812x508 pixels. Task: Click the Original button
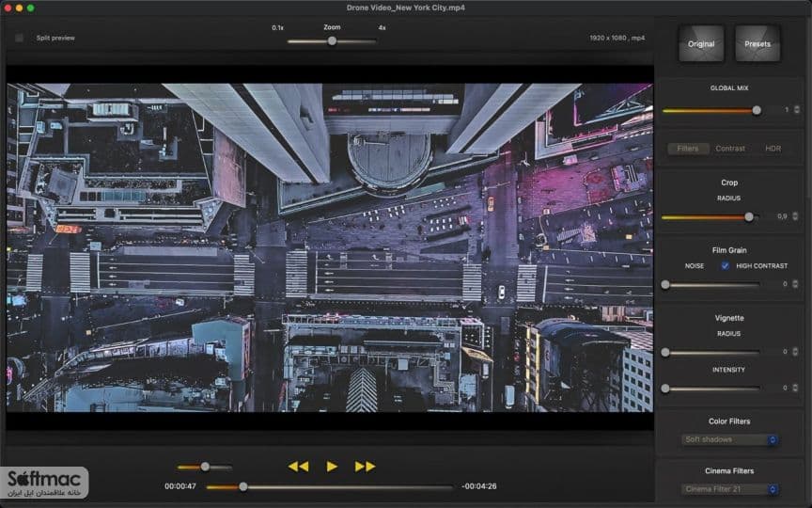(701, 44)
